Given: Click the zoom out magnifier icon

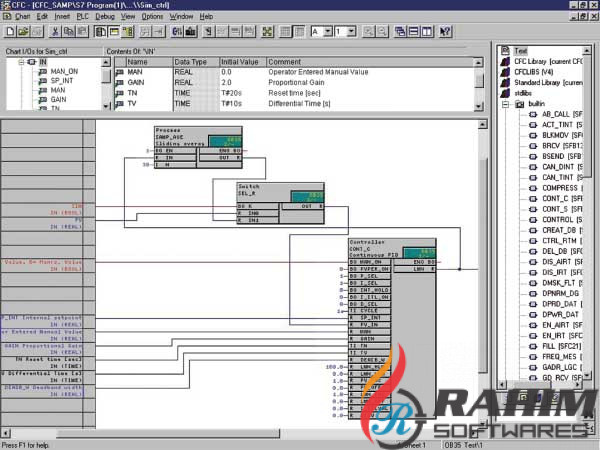Looking at the screenshot, I should [x=382, y=31].
